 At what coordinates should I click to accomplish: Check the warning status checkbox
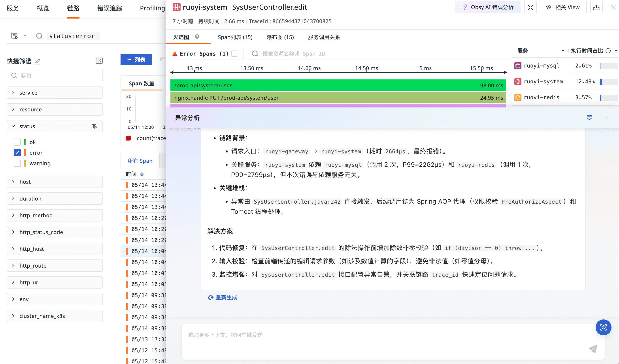[x=17, y=163]
